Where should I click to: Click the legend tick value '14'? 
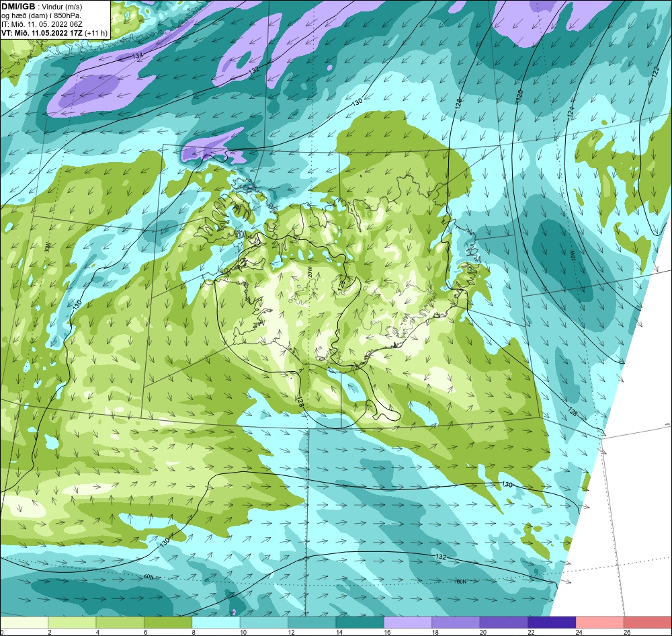[339, 632]
